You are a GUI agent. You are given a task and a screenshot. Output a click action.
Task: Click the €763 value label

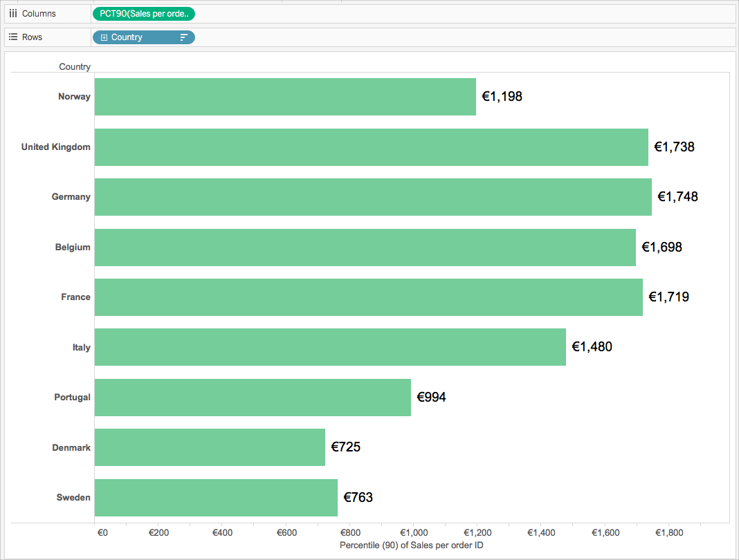coord(358,497)
